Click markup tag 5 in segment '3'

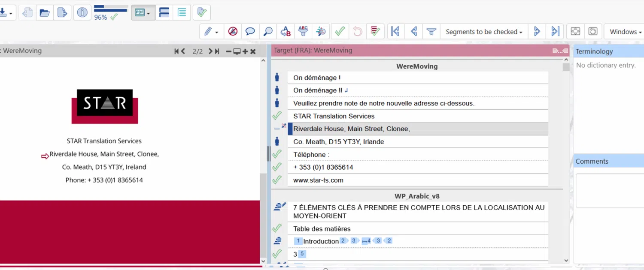302,254
